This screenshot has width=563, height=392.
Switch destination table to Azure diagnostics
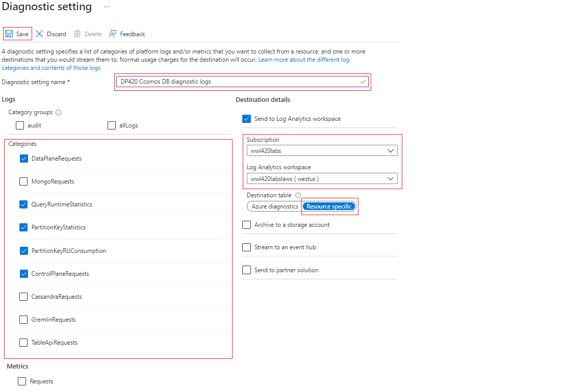tap(274, 206)
